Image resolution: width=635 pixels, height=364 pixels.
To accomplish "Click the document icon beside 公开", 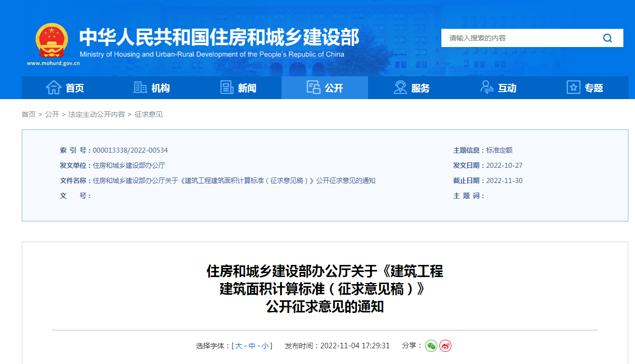I will point(313,87).
